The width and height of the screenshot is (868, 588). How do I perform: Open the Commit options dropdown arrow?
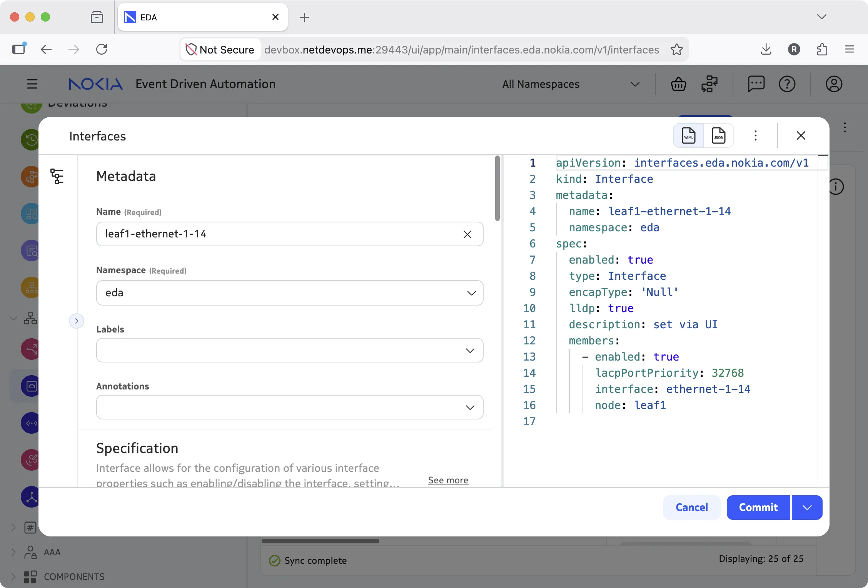pyautogui.click(x=807, y=507)
